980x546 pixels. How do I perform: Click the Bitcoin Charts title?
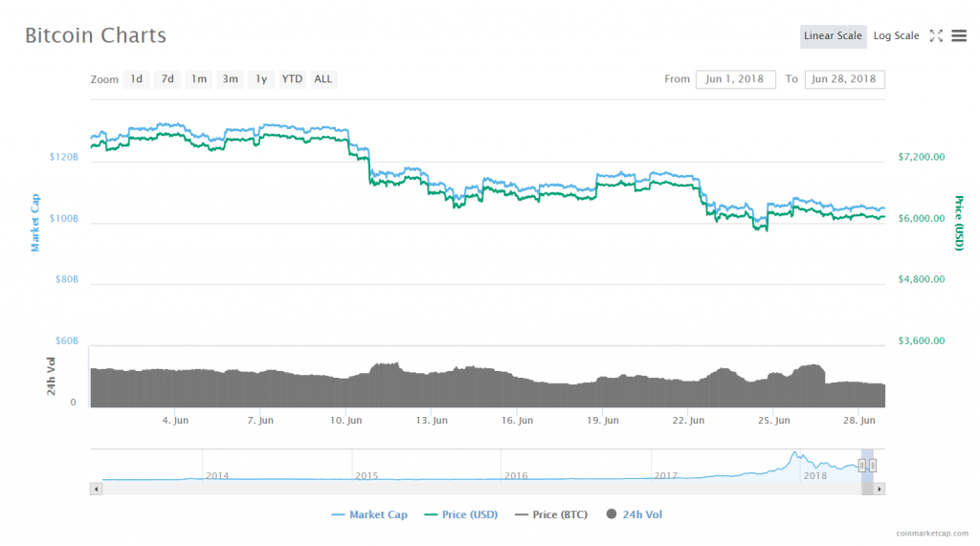point(96,35)
